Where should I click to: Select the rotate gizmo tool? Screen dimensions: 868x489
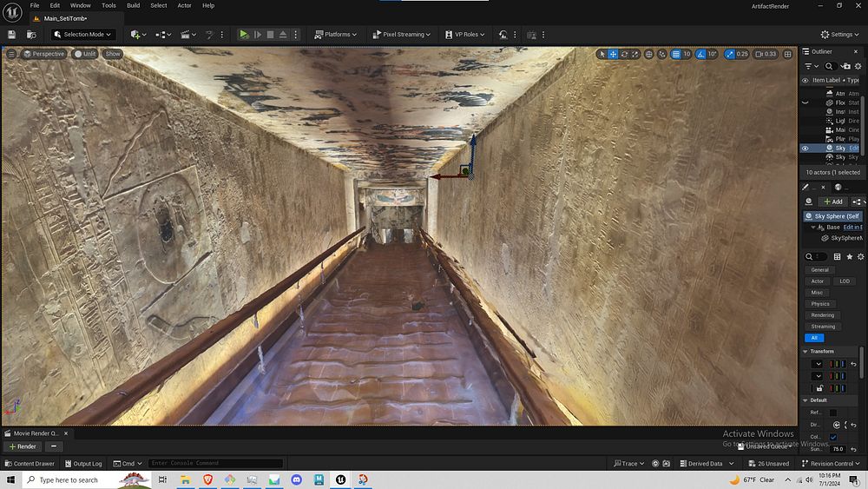point(625,54)
